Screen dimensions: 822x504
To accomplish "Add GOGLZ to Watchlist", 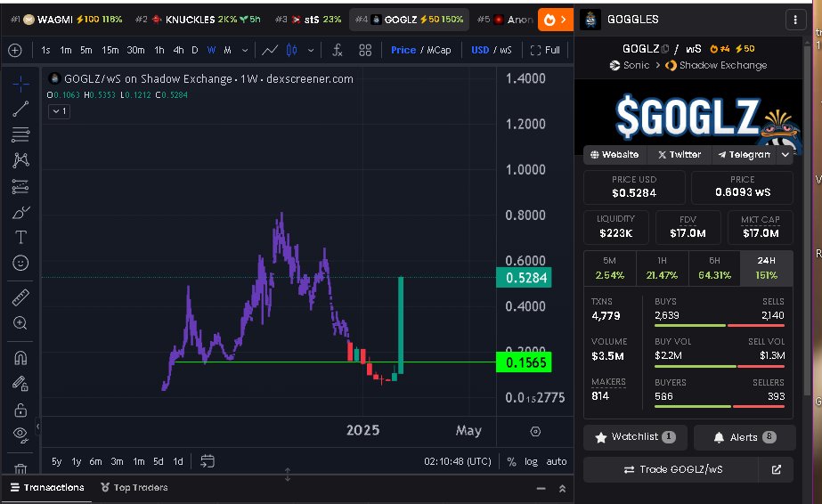I will [635, 437].
